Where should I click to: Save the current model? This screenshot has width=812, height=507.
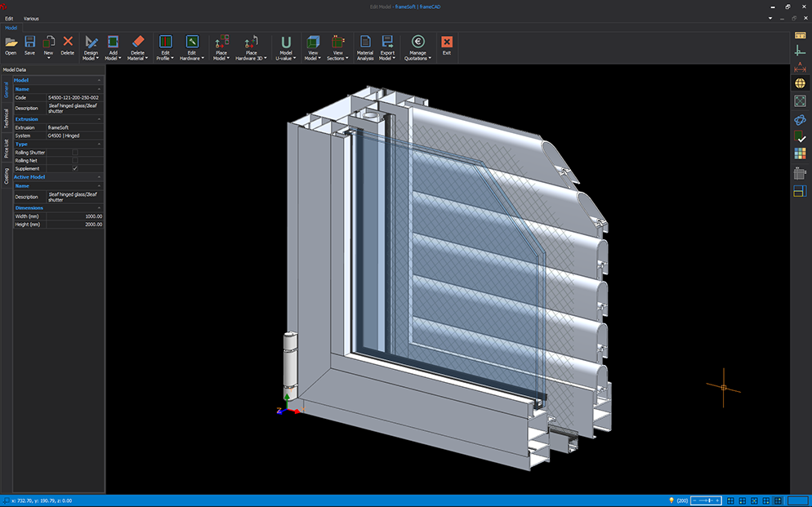tap(29, 46)
